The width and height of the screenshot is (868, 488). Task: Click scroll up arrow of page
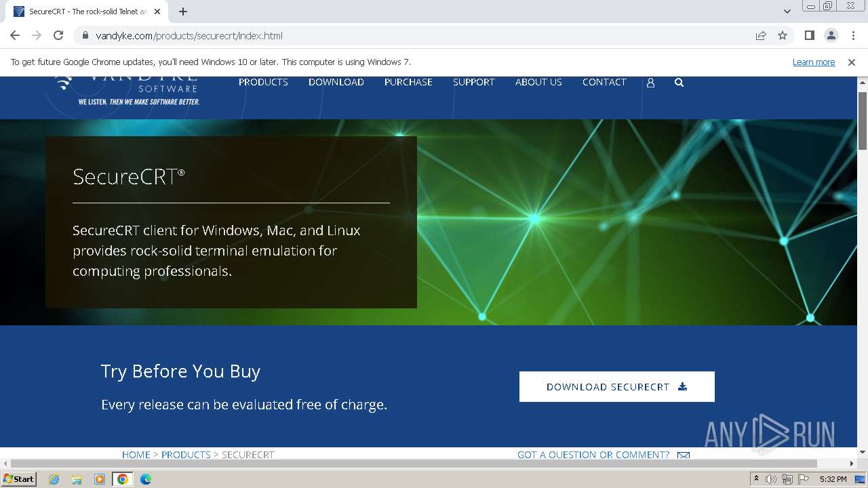[862, 83]
